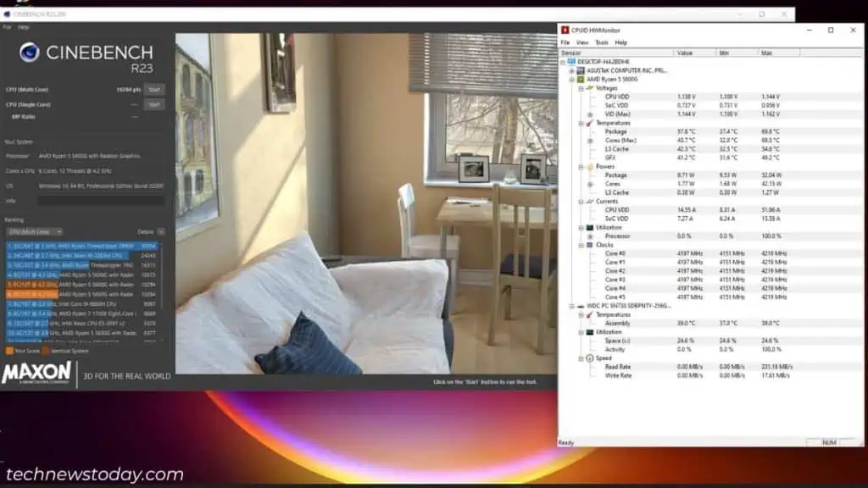Click the WDC PC SN730 drive icon

[x=580, y=306]
